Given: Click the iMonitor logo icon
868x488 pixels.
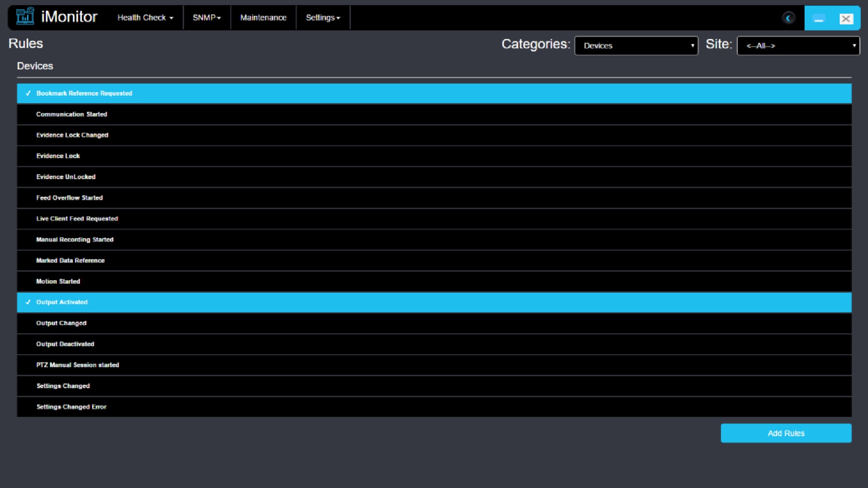Looking at the screenshot, I should click(25, 16).
